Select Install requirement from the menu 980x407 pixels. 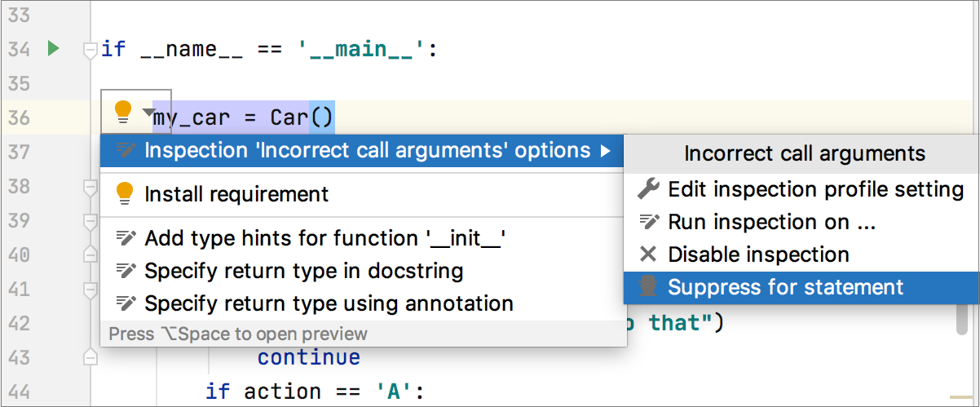click(x=236, y=194)
